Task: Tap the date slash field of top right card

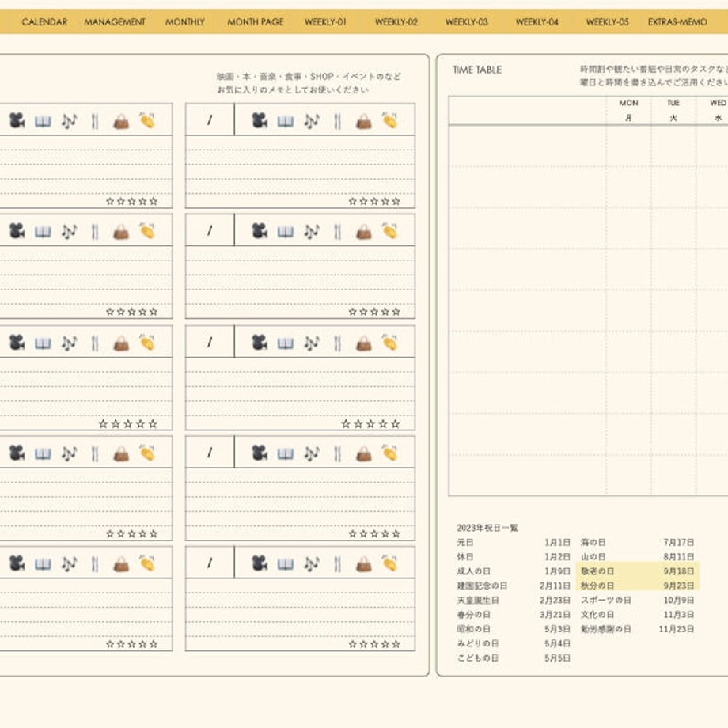Action: point(210,119)
